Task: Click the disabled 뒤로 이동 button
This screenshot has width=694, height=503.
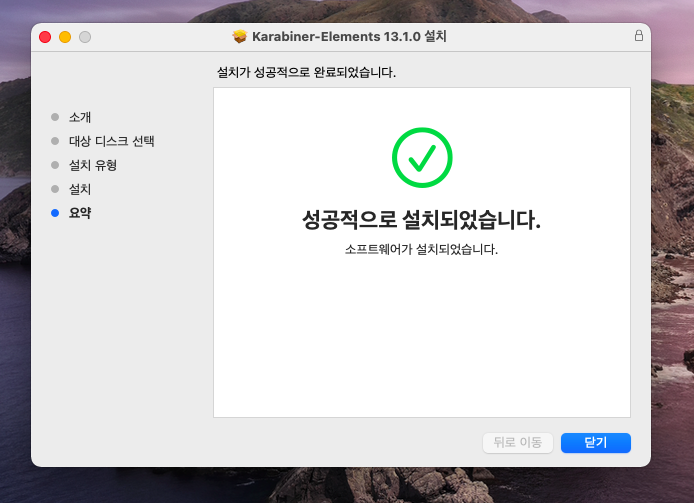Action: click(518, 443)
